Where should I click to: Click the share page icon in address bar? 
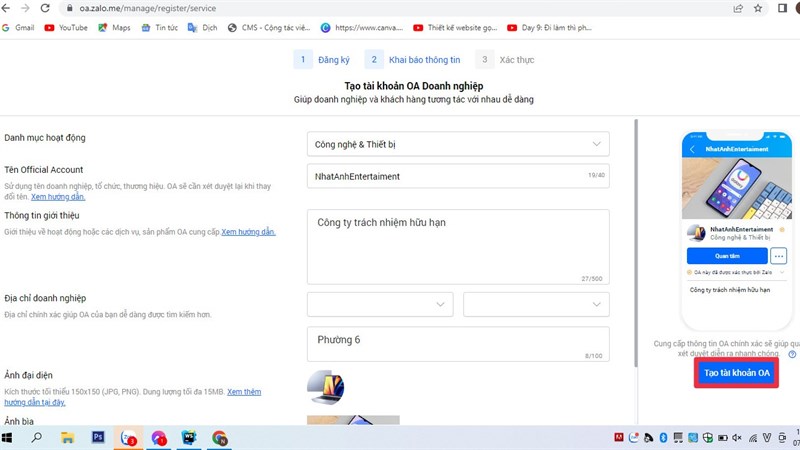(x=738, y=8)
